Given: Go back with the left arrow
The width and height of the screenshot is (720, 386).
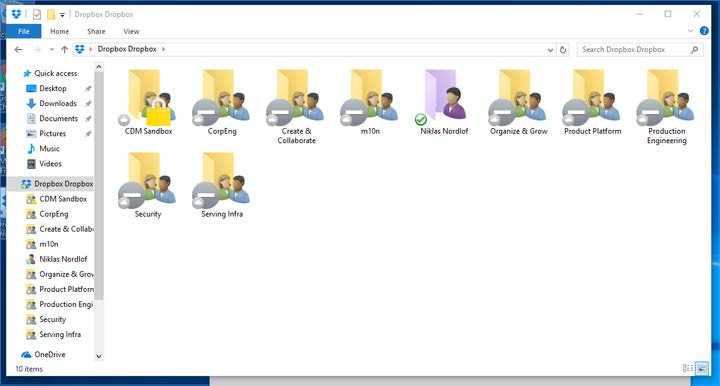Looking at the screenshot, I should (x=18, y=50).
